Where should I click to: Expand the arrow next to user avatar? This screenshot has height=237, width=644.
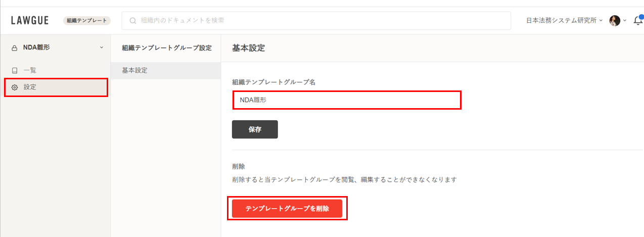point(625,21)
